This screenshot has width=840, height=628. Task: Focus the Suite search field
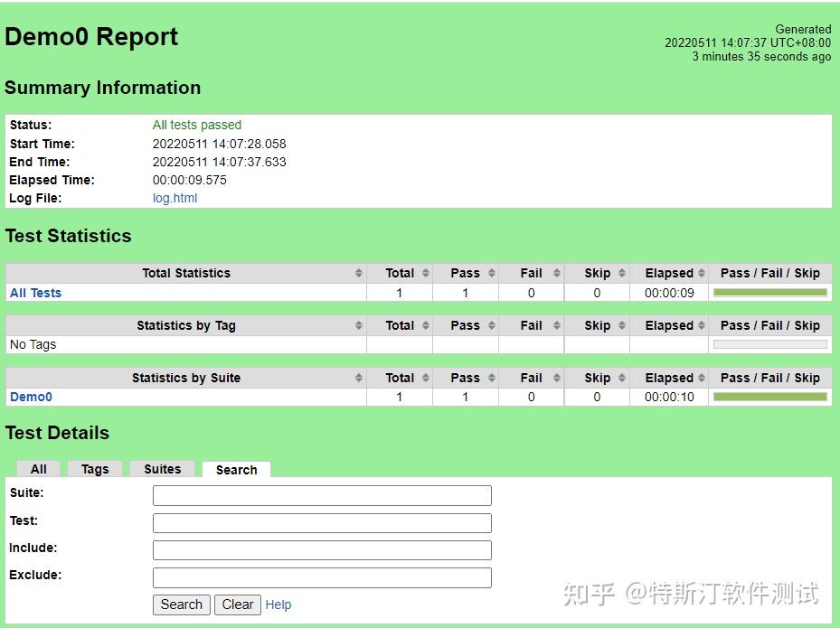(x=322, y=495)
